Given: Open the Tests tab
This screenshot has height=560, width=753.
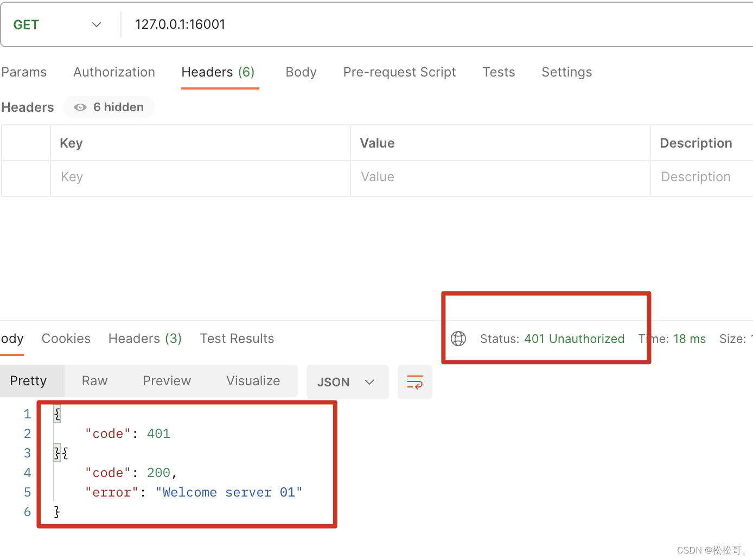Looking at the screenshot, I should coord(499,72).
